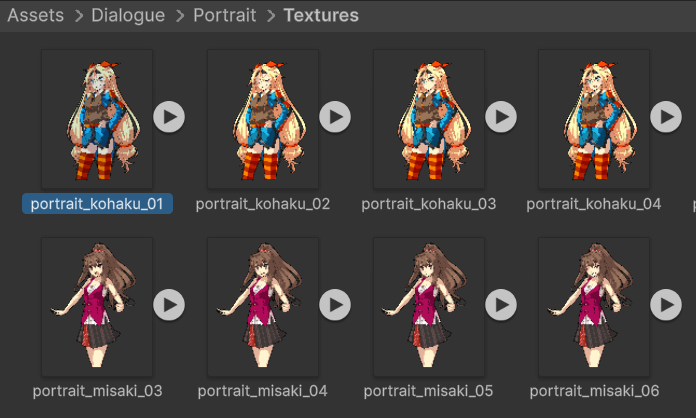Navigate to the Portrait breadcrumb folder
Viewport: 696px width, 418px height.
click(x=225, y=16)
